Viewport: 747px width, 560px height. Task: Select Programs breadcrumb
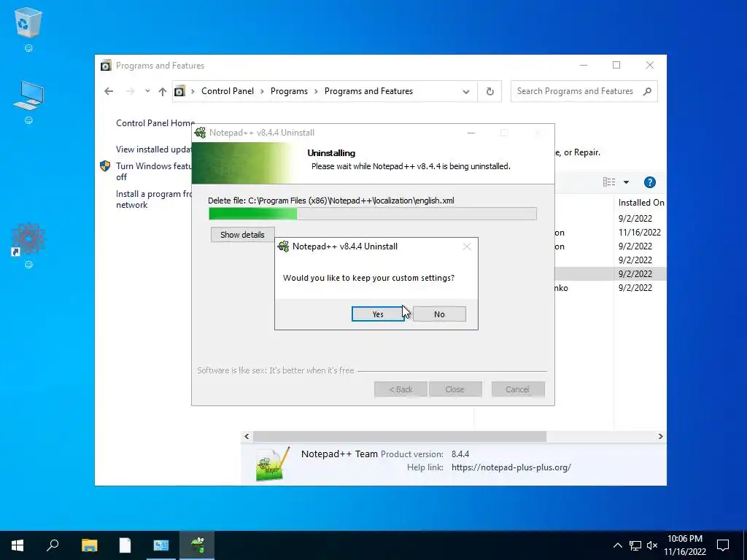289,91
